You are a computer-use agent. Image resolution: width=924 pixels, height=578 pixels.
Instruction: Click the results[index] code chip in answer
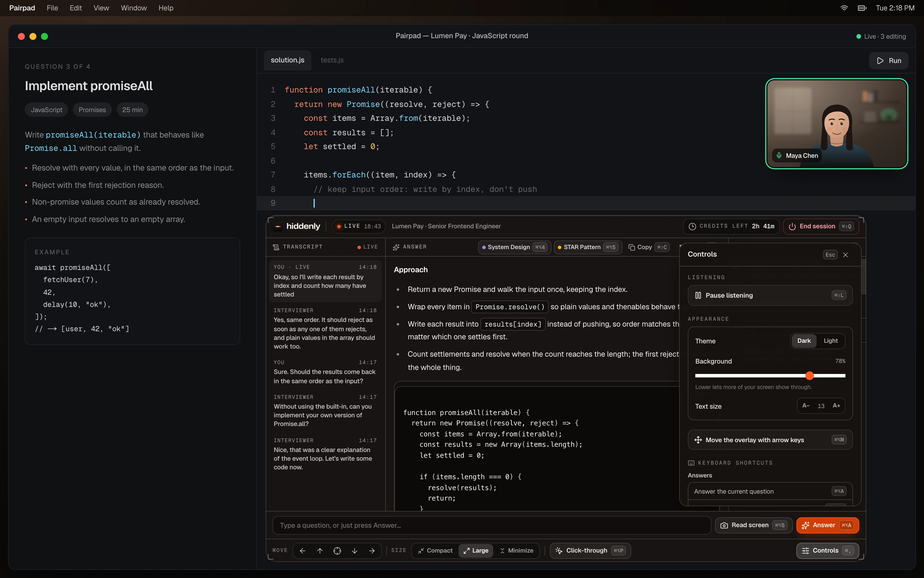[x=513, y=324]
